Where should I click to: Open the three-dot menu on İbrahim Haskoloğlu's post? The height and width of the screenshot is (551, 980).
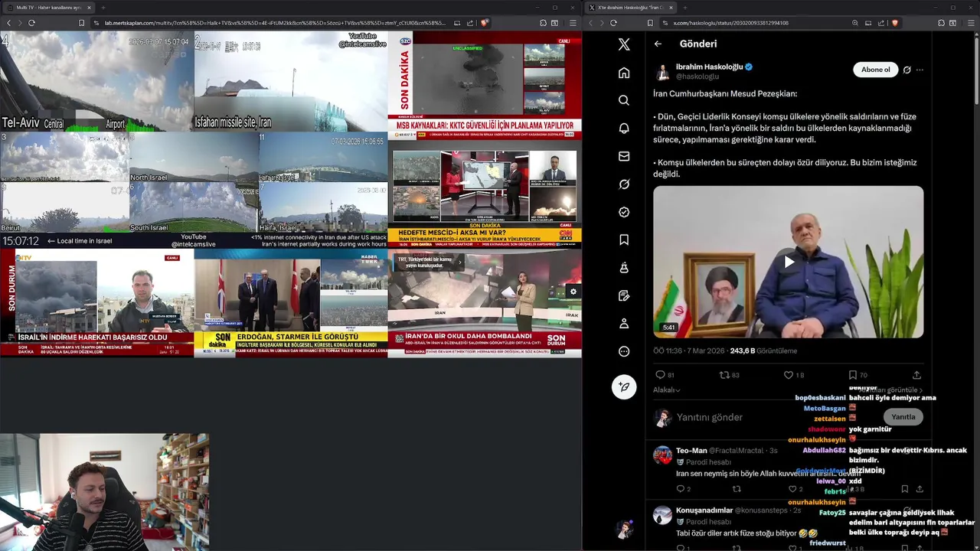(x=920, y=70)
